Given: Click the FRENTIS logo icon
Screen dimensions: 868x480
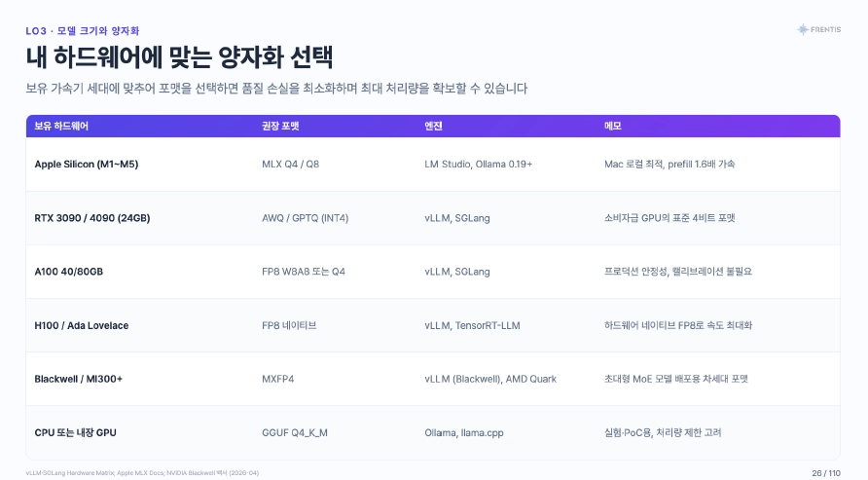Looking at the screenshot, I should [802, 29].
